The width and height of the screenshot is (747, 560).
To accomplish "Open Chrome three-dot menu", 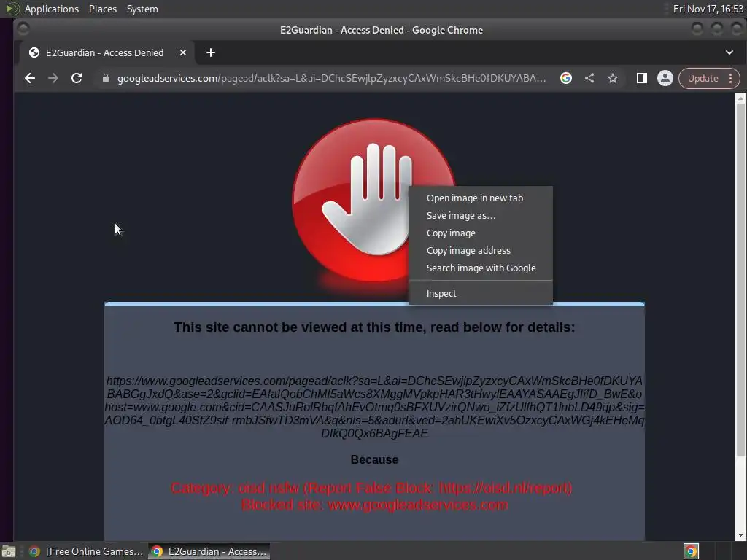I will click(x=731, y=78).
